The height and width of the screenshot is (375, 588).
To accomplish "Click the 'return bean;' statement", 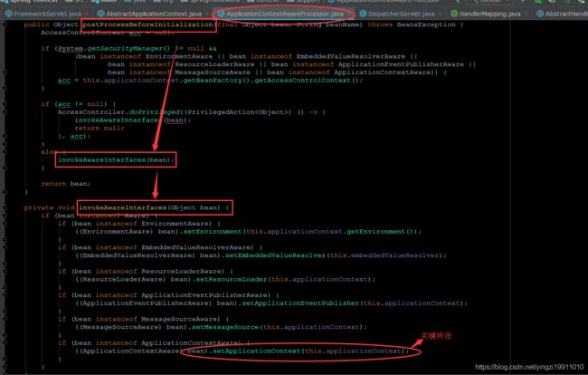I will pyautogui.click(x=66, y=184).
